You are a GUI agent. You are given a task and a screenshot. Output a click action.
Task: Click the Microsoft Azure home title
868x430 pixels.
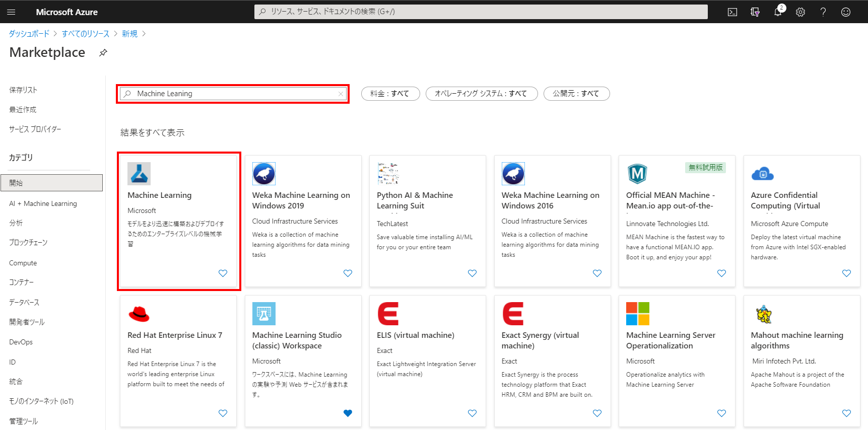[67, 12]
